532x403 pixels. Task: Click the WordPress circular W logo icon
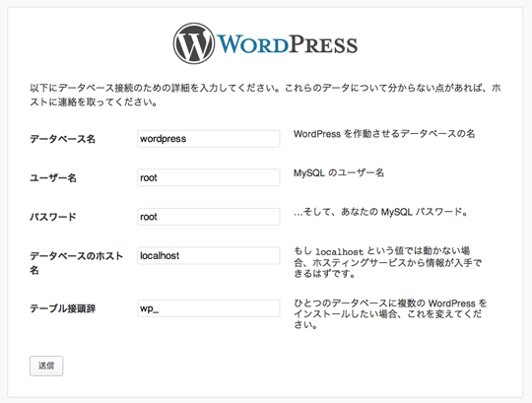pos(194,43)
